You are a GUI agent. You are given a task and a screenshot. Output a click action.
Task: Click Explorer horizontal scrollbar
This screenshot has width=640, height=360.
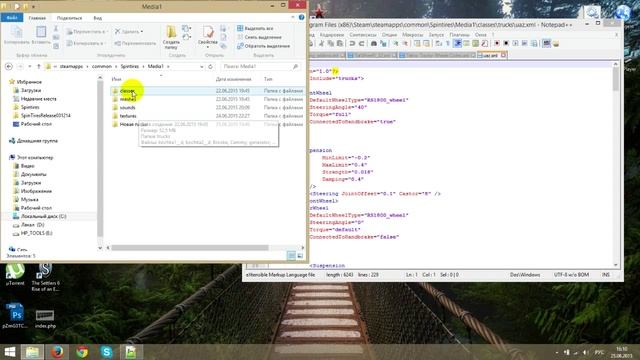click(x=190, y=248)
